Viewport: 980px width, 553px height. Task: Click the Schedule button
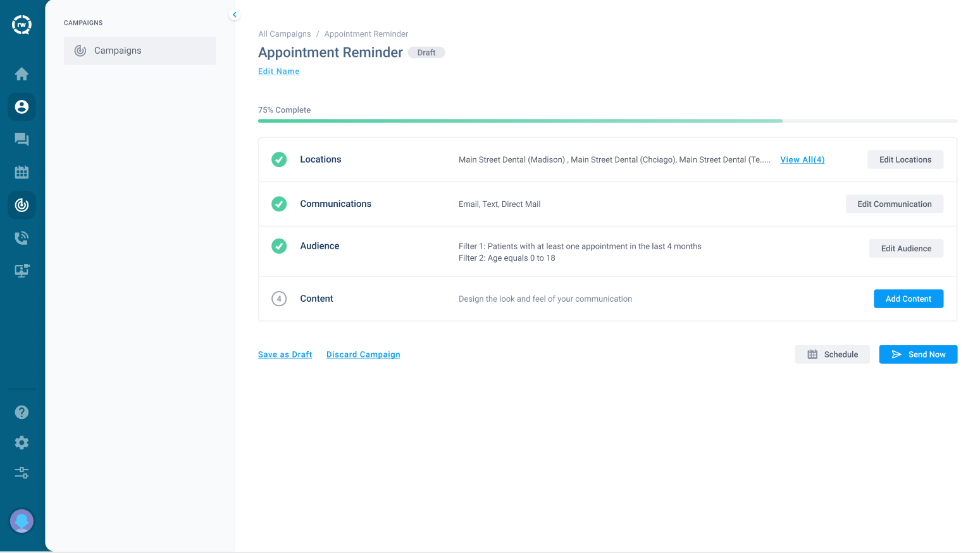coord(833,354)
